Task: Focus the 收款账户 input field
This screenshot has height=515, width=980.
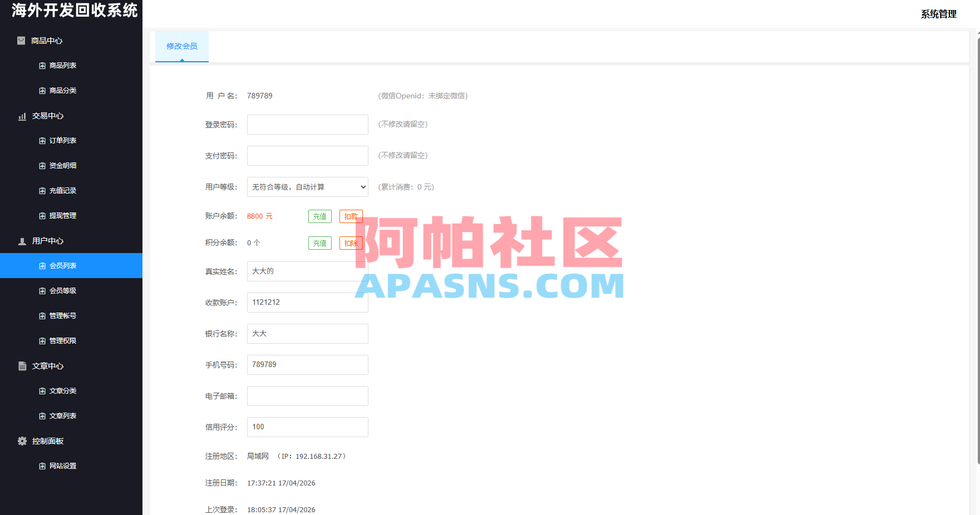Action: coord(308,303)
